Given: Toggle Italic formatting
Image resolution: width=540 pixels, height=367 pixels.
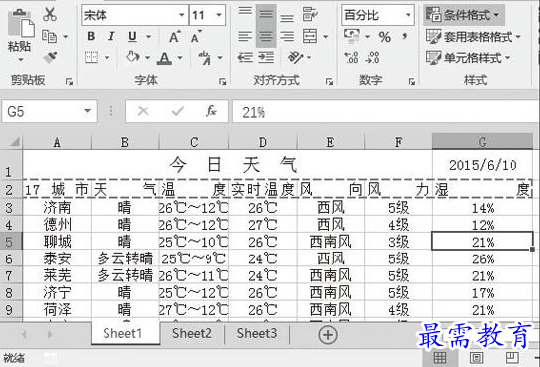Looking at the screenshot, I should pos(111,36).
